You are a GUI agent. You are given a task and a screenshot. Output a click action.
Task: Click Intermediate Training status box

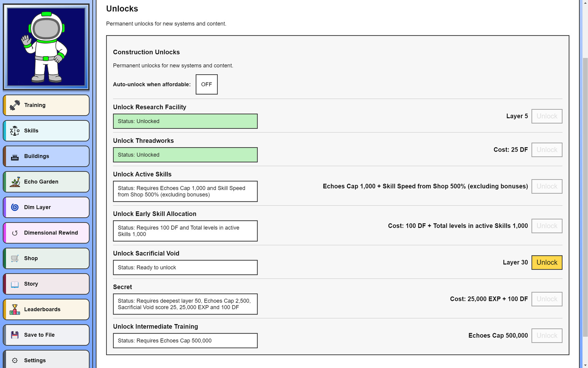(185, 341)
